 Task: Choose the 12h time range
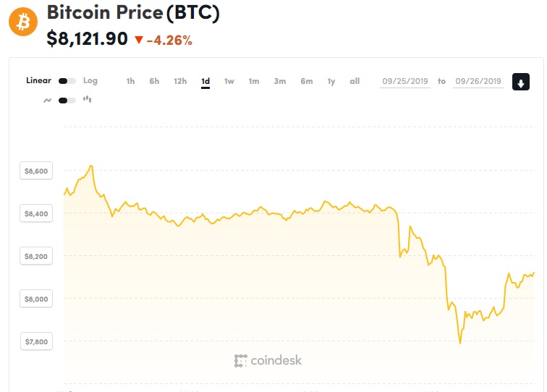point(180,81)
